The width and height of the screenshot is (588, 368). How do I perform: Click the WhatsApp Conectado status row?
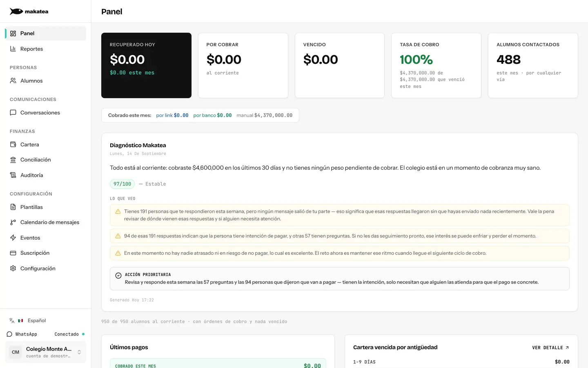point(46,334)
